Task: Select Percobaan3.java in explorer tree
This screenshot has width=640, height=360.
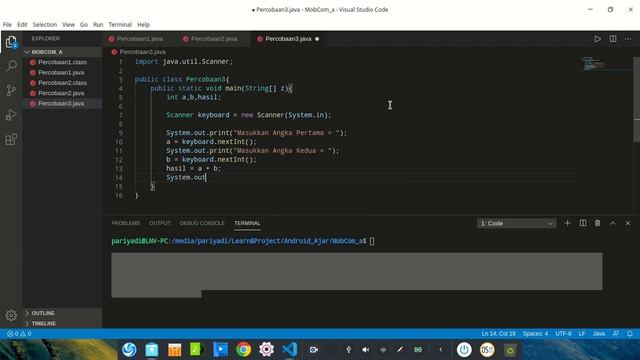Action: (62, 103)
